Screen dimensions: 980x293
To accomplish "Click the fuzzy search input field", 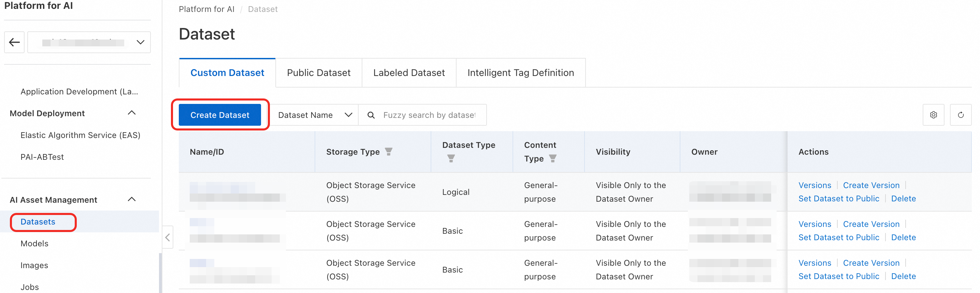I will pos(429,115).
